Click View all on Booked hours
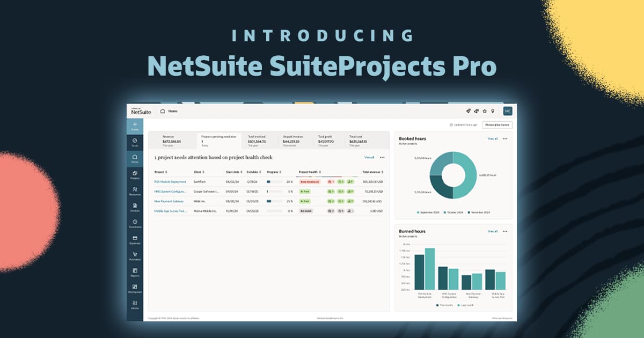 [492, 138]
